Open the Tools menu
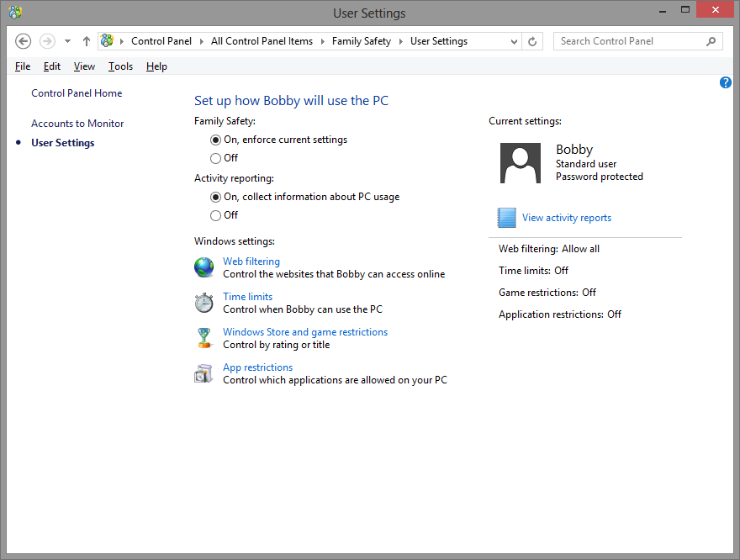 [x=121, y=66]
